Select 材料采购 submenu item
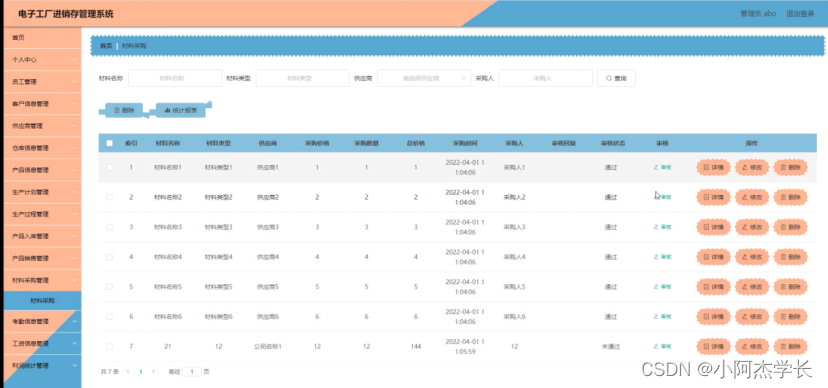Image resolution: width=828 pixels, height=388 pixels. click(x=42, y=301)
